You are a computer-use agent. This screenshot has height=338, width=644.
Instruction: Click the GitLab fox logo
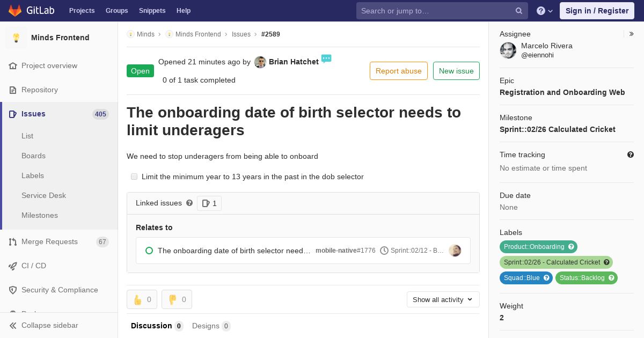[14, 11]
